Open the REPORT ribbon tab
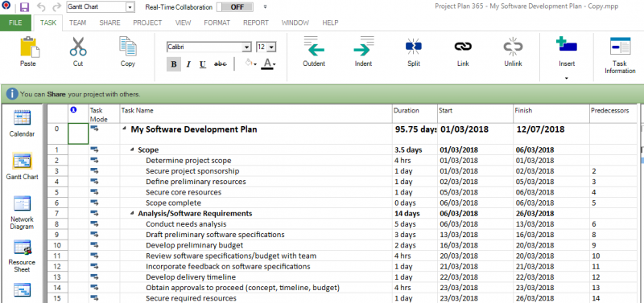The image size is (644, 303). (x=256, y=23)
